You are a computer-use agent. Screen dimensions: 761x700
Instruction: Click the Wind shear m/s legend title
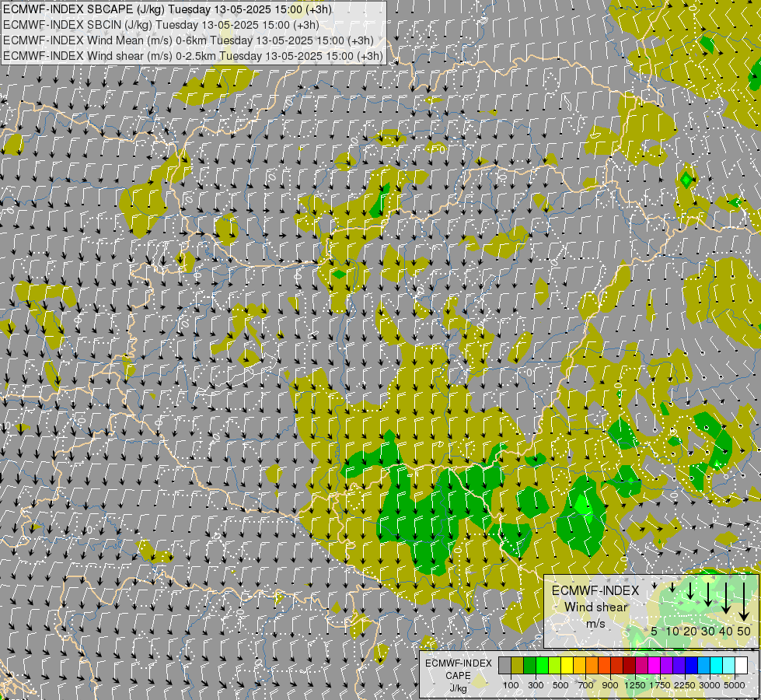[x=595, y=607]
